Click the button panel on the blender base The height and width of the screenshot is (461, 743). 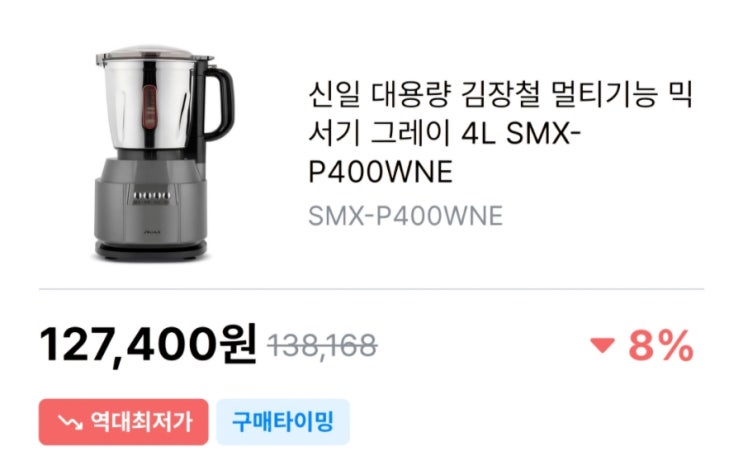(x=151, y=196)
